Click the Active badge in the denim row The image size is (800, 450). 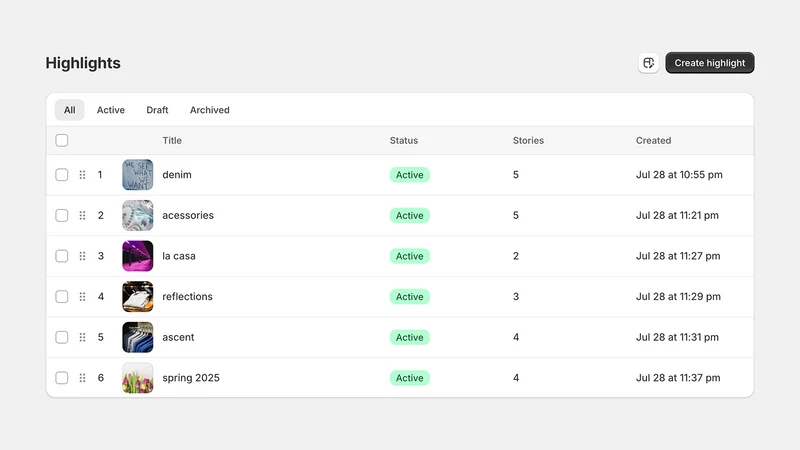(410, 174)
